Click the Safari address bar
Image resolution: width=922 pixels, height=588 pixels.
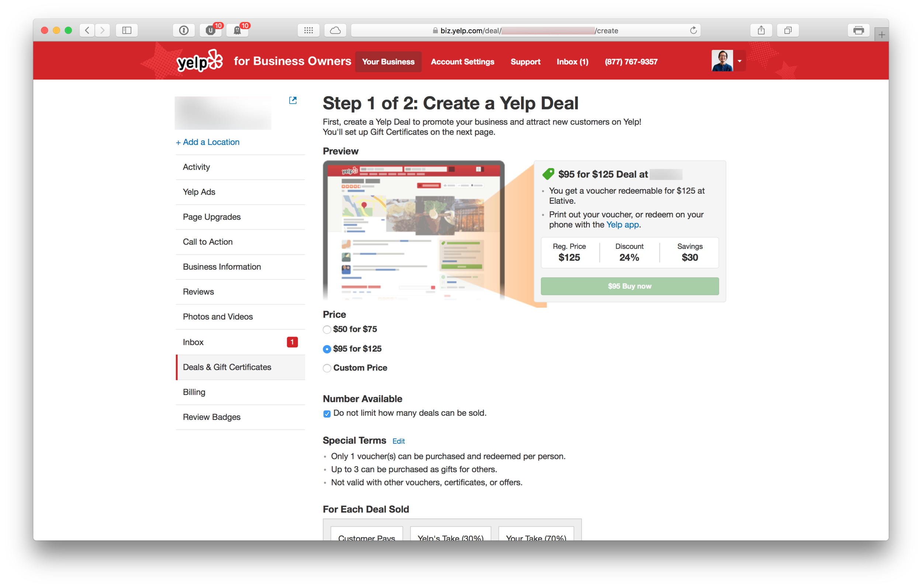[x=525, y=30]
